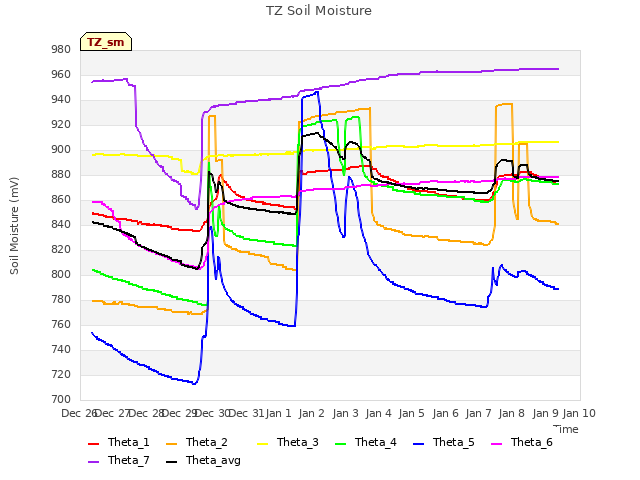The height and width of the screenshot is (480, 640).
Task: Click the green Theta_4 legend swatch
Action: pos(341,444)
